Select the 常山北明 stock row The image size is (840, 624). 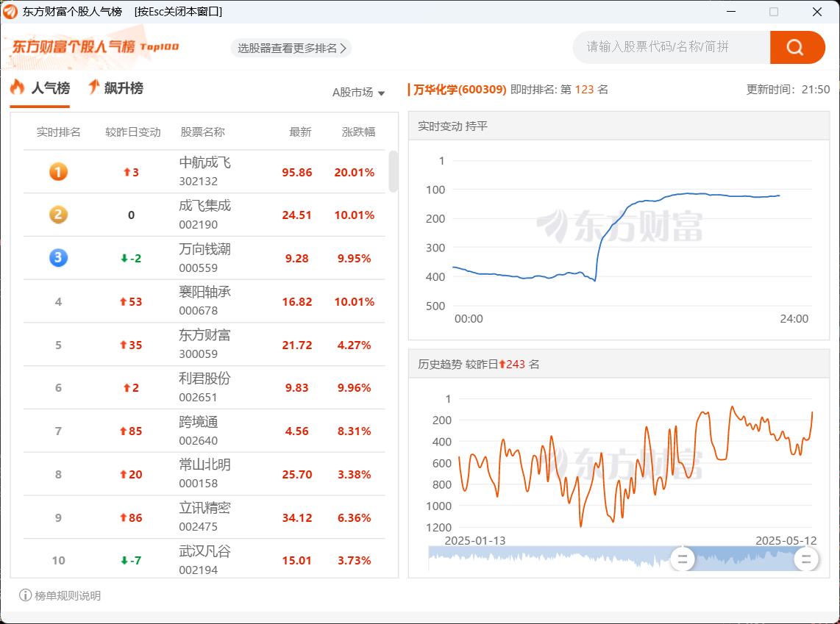[x=204, y=474]
